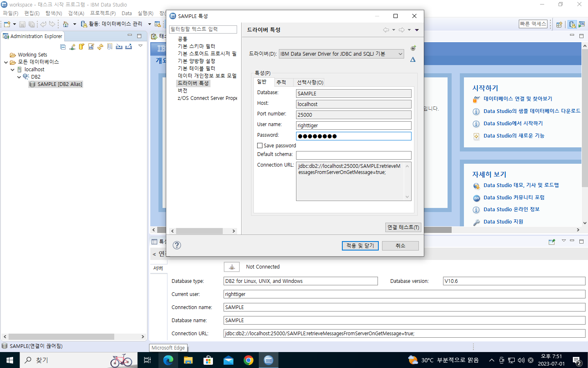Open the Data menu

(x=127, y=14)
